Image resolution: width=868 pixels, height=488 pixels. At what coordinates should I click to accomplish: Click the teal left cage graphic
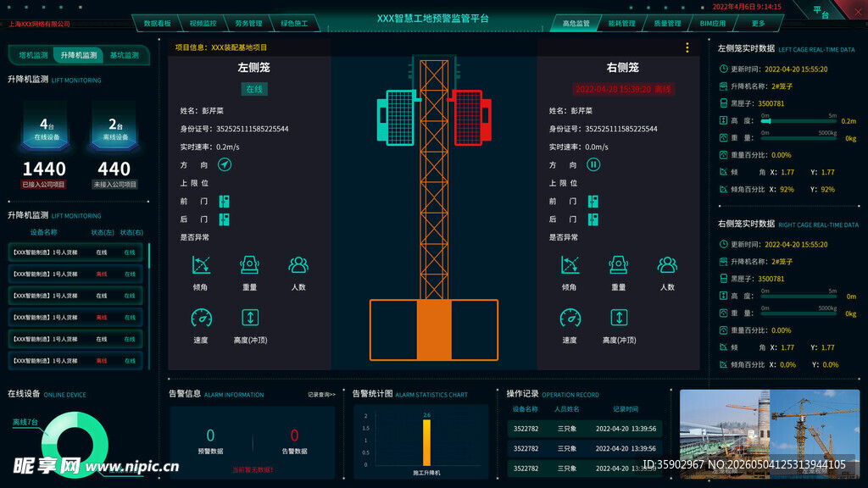pyautogui.click(x=398, y=118)
